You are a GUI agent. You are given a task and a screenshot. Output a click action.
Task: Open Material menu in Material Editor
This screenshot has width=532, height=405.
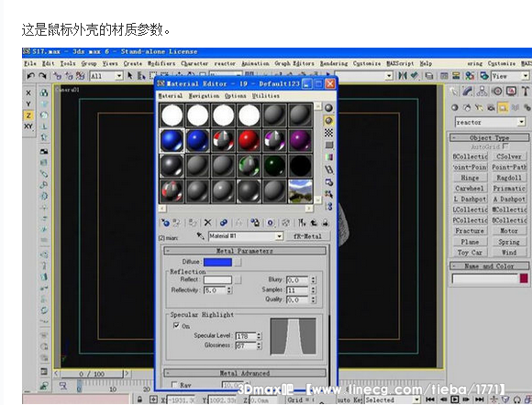pos(171,96)
